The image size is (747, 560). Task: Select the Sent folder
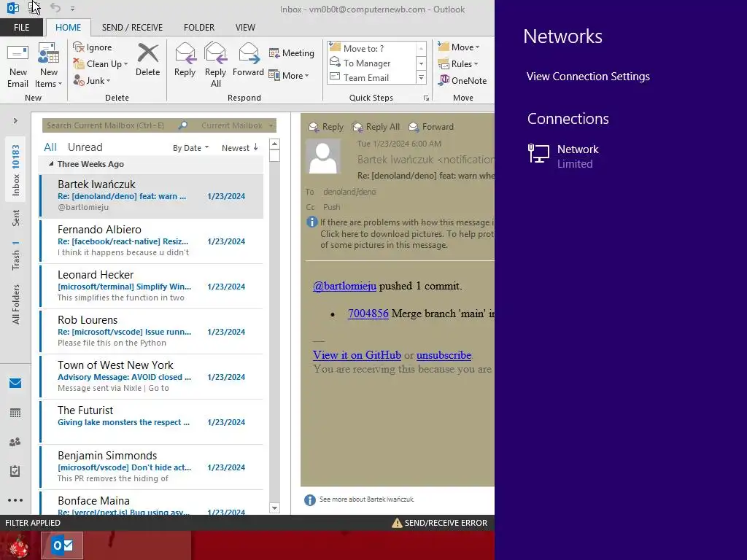[16, 217]
